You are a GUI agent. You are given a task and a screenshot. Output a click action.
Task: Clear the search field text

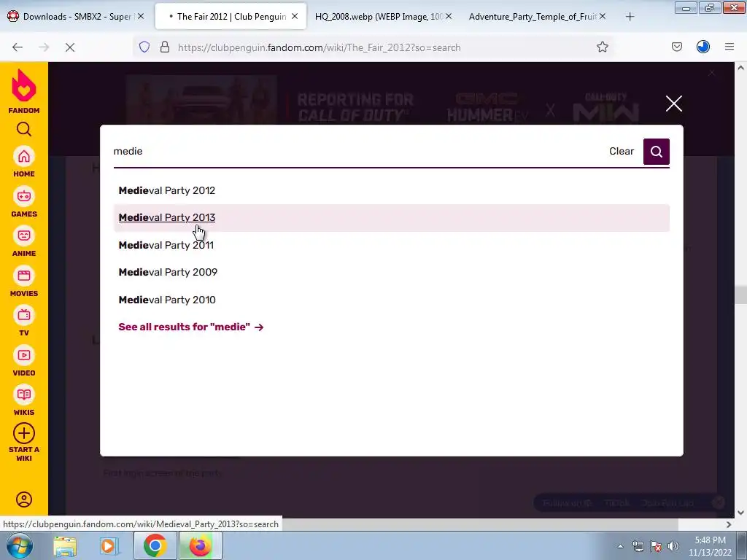point(622,151)
